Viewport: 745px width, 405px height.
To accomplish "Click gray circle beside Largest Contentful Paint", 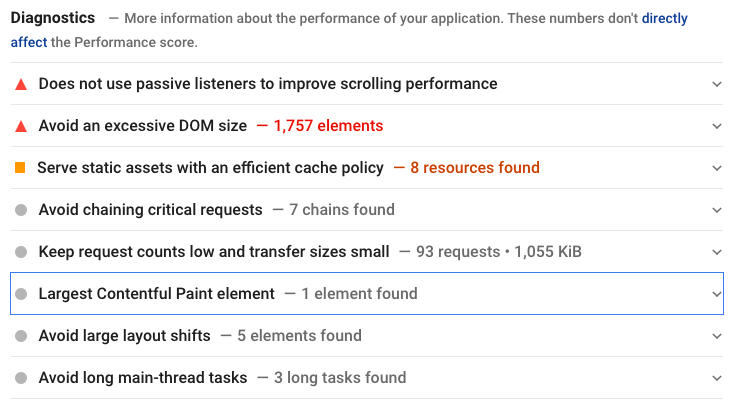I will [x=21, y=294].
